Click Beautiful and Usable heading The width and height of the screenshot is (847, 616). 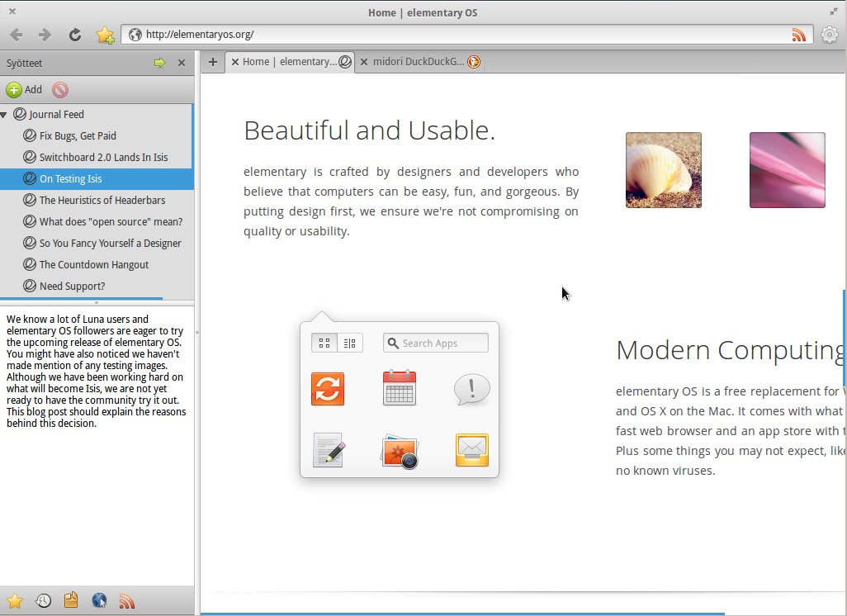370,130
